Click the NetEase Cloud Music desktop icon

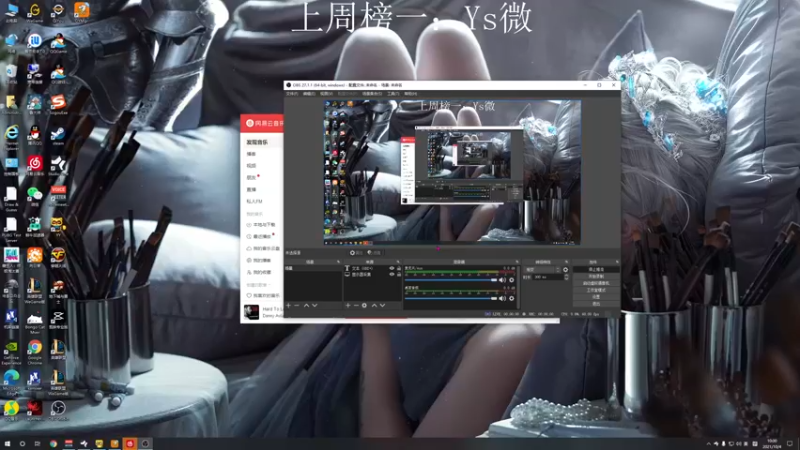(35, 165)
